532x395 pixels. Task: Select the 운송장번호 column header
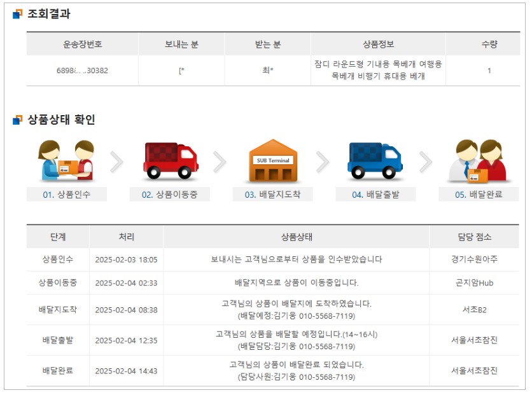(x=83, y=43)
